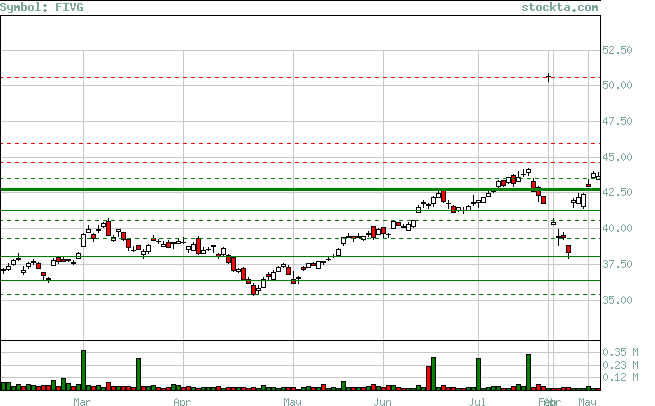The height and width of the screenshot is (406, 655).
Task: Click the 0.23 M volume axis label
Action: (x=620, y=365)
